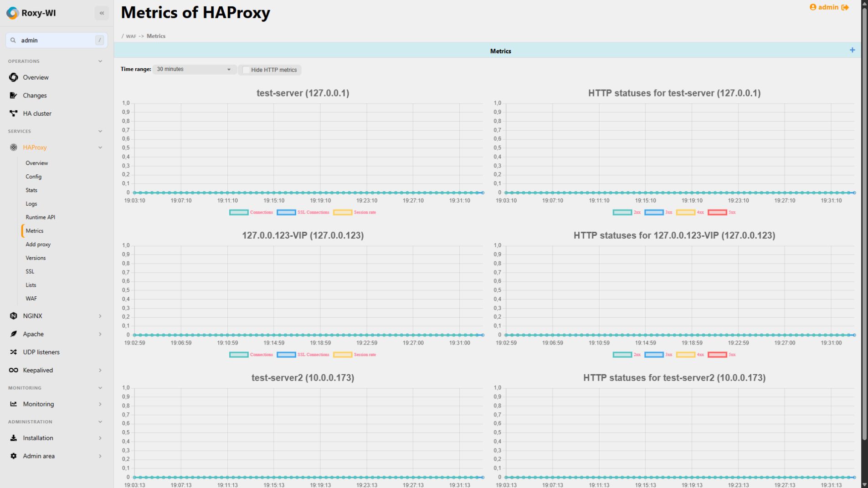Toggle 4xx legend in test-server HTTP statuses

click(x=690, y=212)
